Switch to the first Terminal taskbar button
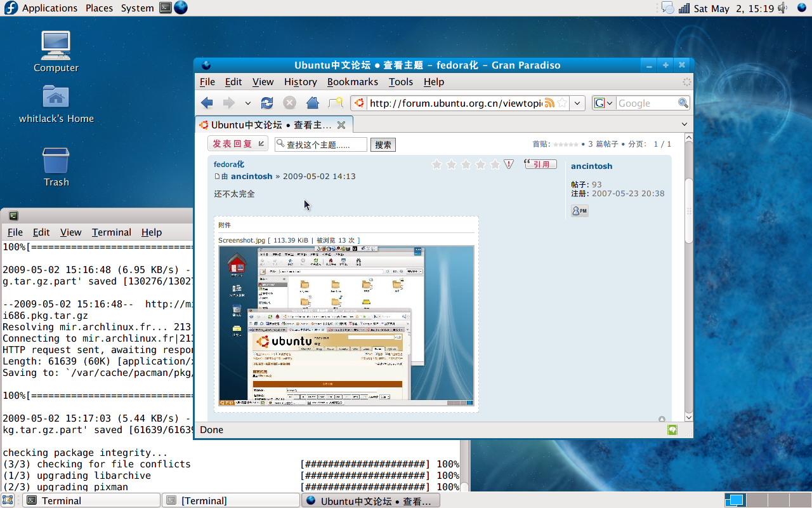 coord(91,500)
